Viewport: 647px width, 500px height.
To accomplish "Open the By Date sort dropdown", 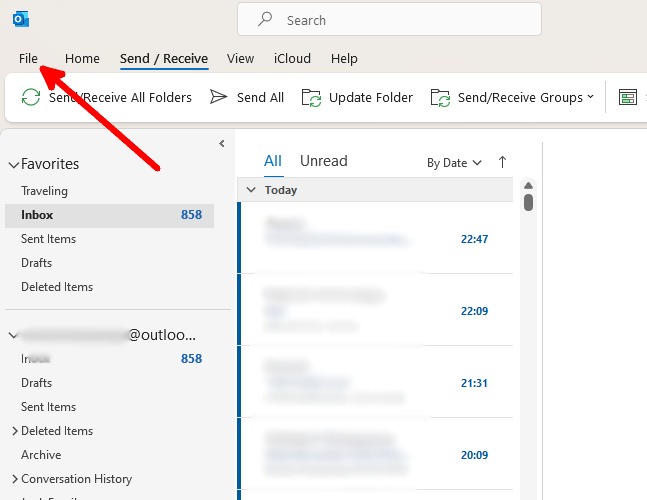I will tap(454, 163).
